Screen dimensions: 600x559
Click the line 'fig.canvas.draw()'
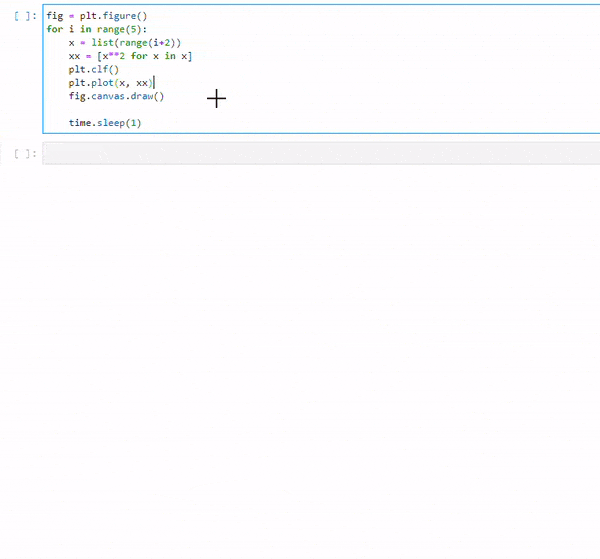pyautogui.click(x=116, y=96)
